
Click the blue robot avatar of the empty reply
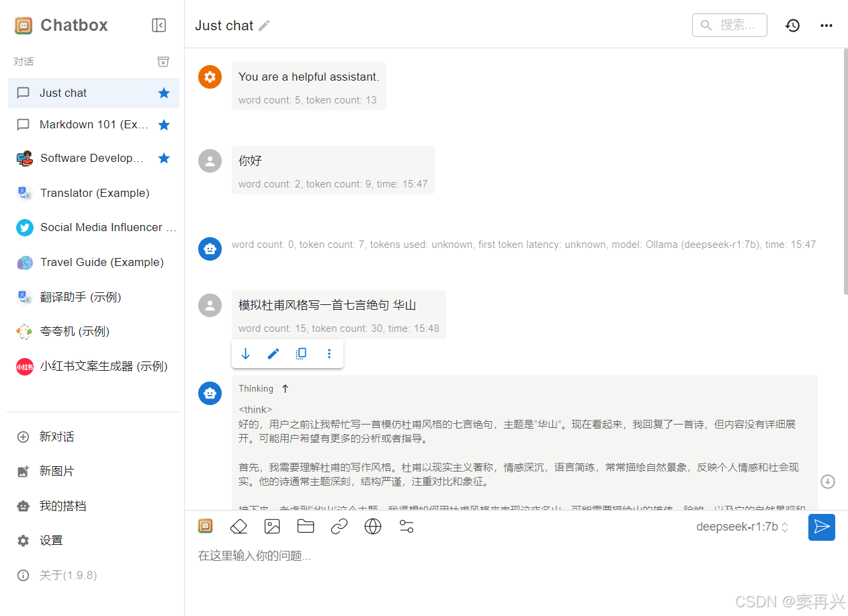pos(210,249)
